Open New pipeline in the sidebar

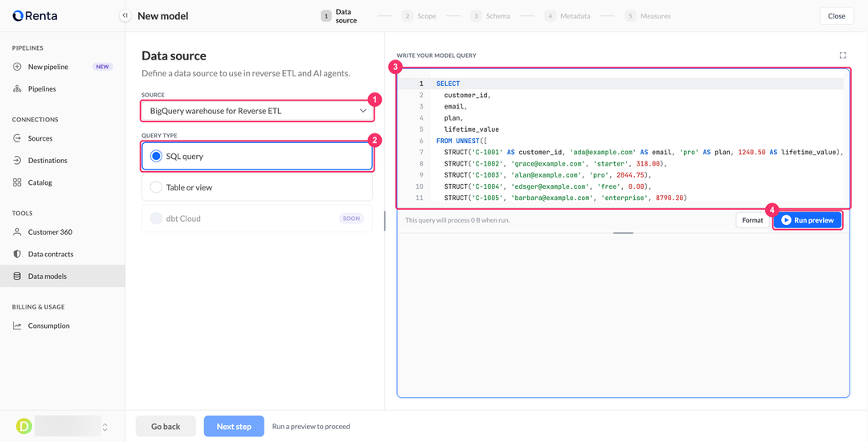click(63, 67)
